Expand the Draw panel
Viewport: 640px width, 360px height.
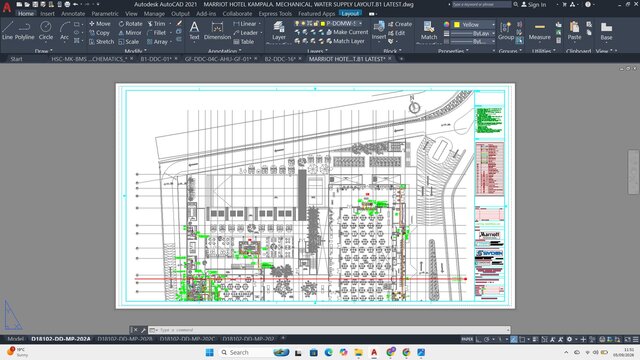tap(44, 51)
